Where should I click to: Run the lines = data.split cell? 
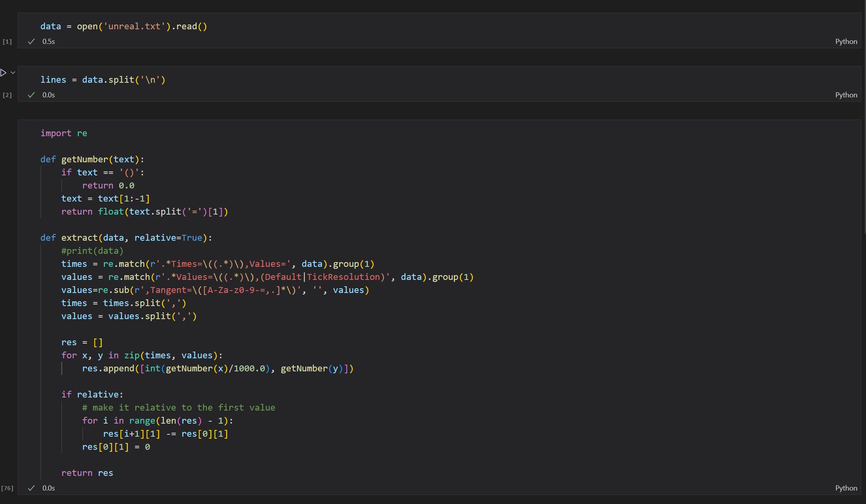tap(3, 72)
